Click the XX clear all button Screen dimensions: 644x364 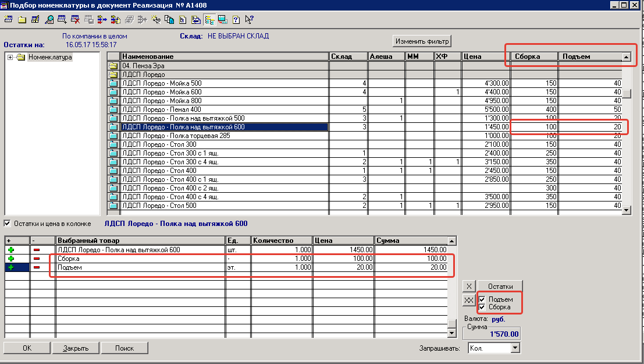468,300
